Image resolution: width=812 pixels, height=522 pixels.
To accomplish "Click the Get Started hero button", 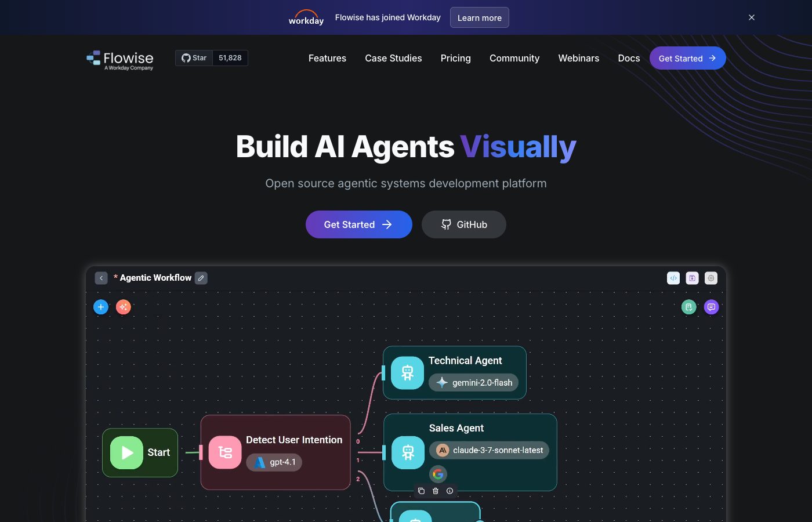I will (x=358, y=224).
